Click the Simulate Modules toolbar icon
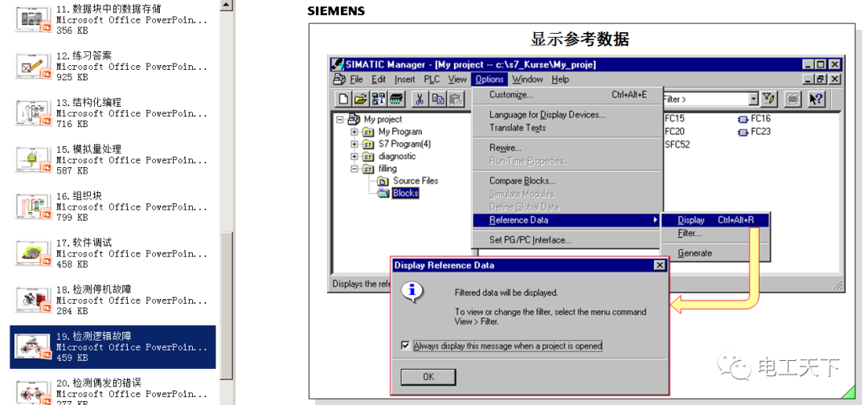 pos(793,99)
